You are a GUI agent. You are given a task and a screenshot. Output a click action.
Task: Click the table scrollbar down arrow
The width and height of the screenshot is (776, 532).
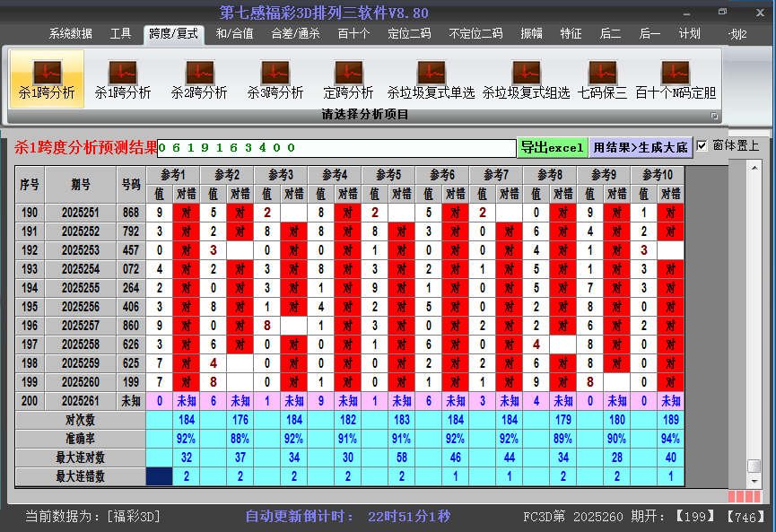pos(754,481)
